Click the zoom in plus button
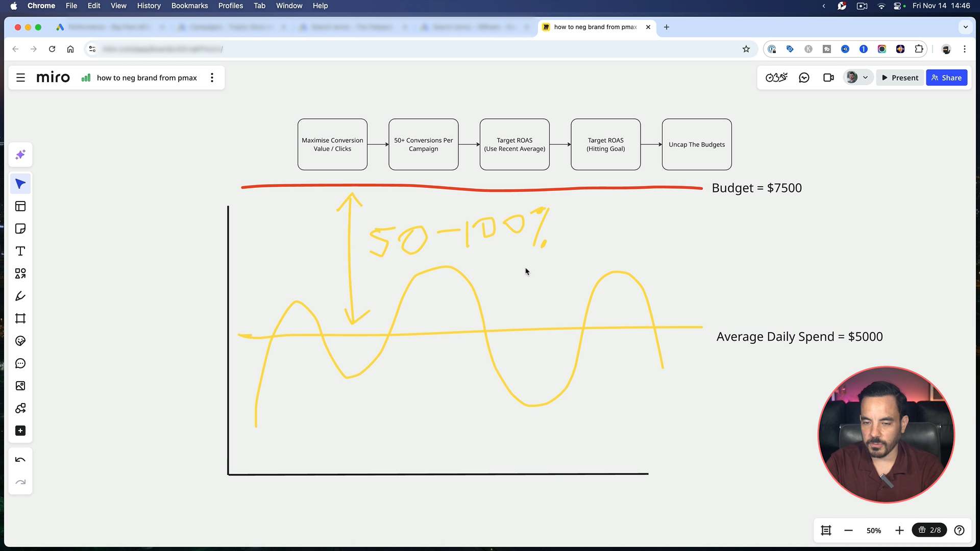This screenshot has width=980, height=551. [899, 531]
